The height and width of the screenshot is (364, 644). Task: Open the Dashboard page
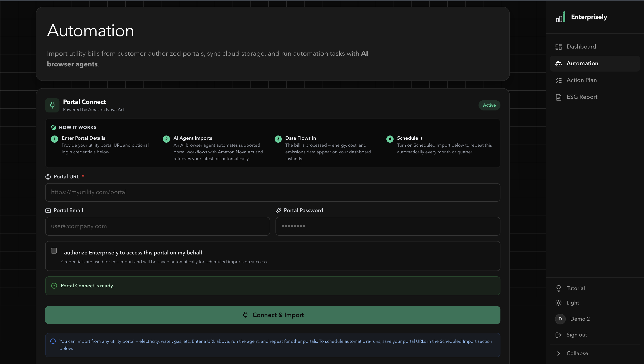[x=581, y=47]
